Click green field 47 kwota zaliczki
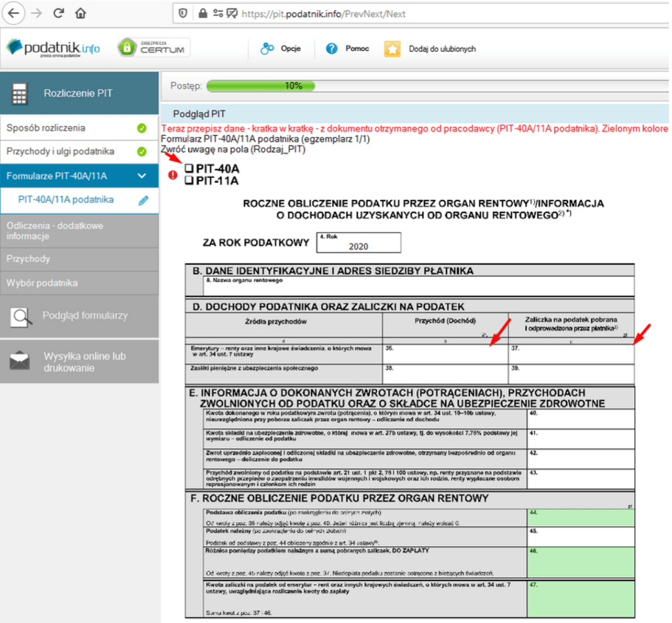The image size is (672, 623). pos(581,599)
